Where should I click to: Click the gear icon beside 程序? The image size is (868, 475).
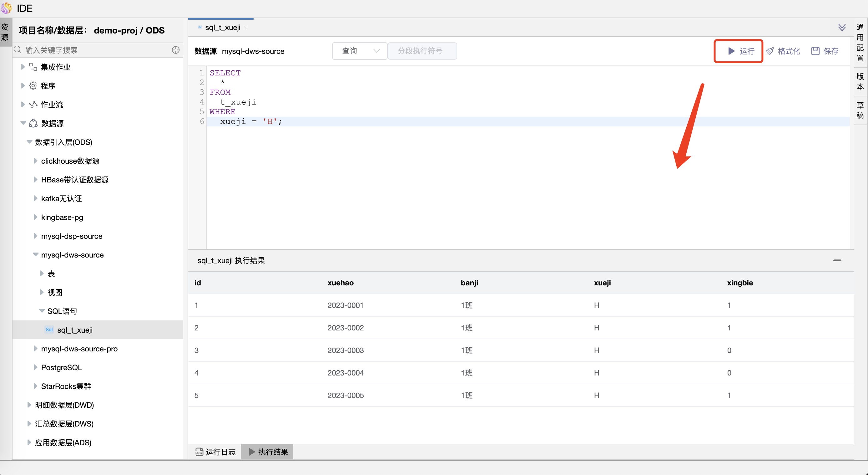[x=33, y=86]
